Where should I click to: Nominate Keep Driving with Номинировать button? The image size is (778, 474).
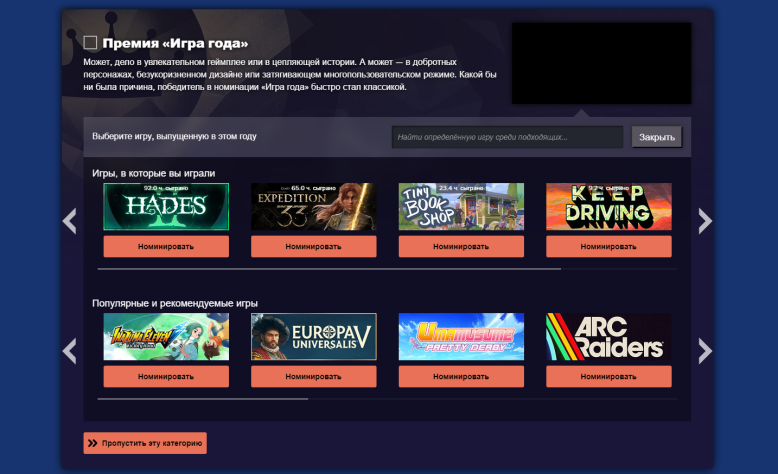point(608,246)
